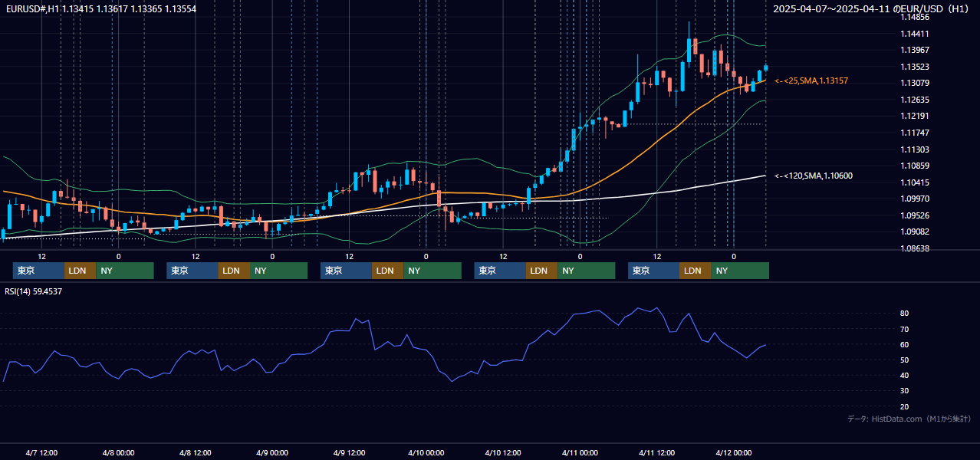
Task: Click the 1.13967 price axis label
Action: [x=915, y=50]
